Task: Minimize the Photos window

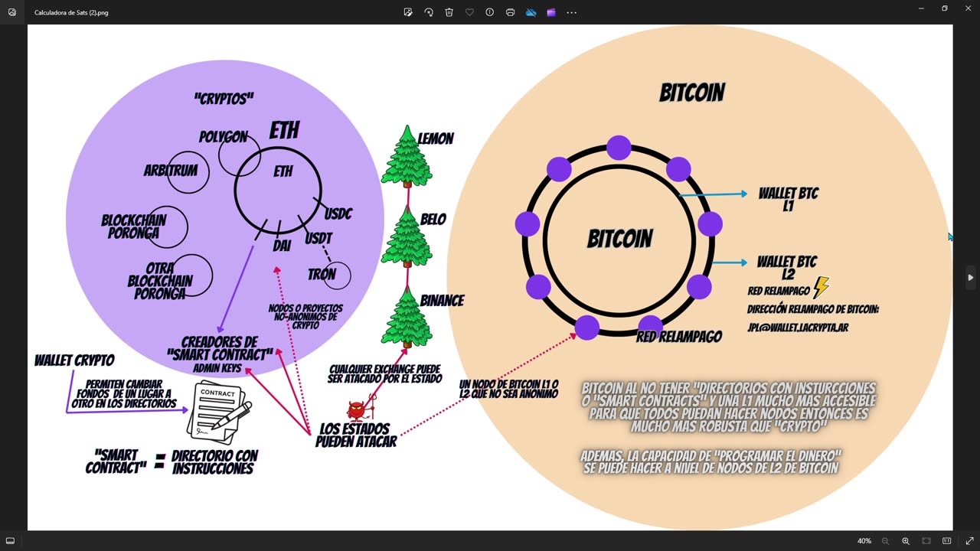Action: (921, 8)
